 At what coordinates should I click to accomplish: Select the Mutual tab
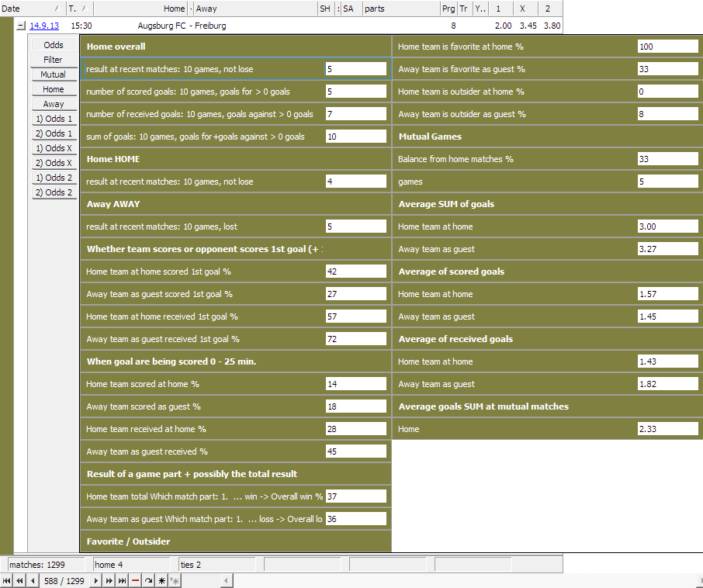54,74
